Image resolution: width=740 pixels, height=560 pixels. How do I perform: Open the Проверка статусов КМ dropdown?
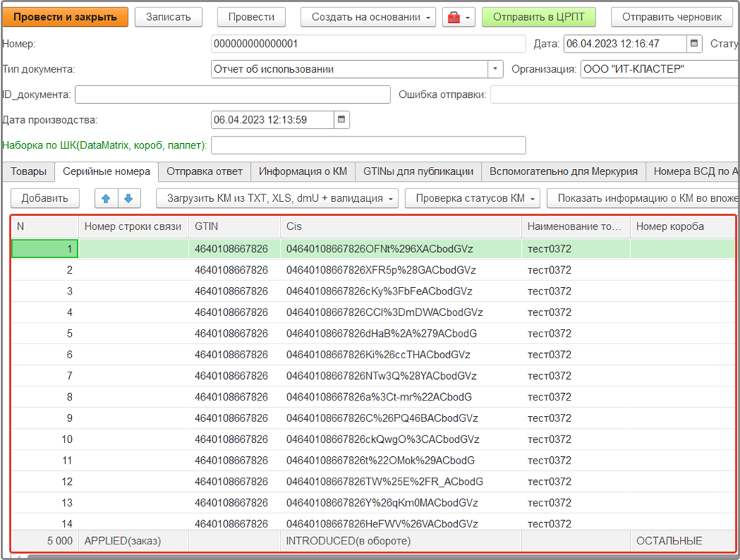(x=472, y=199)
